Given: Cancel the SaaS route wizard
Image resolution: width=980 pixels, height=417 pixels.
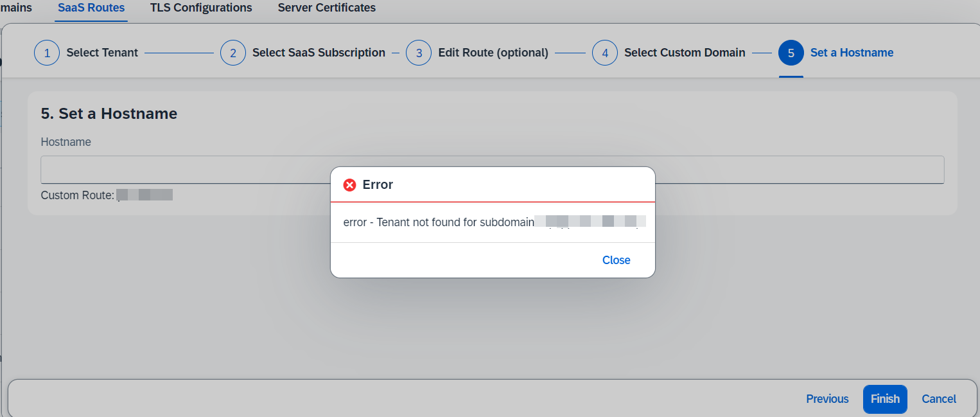Looking at the screenshot, I should 939,399.
